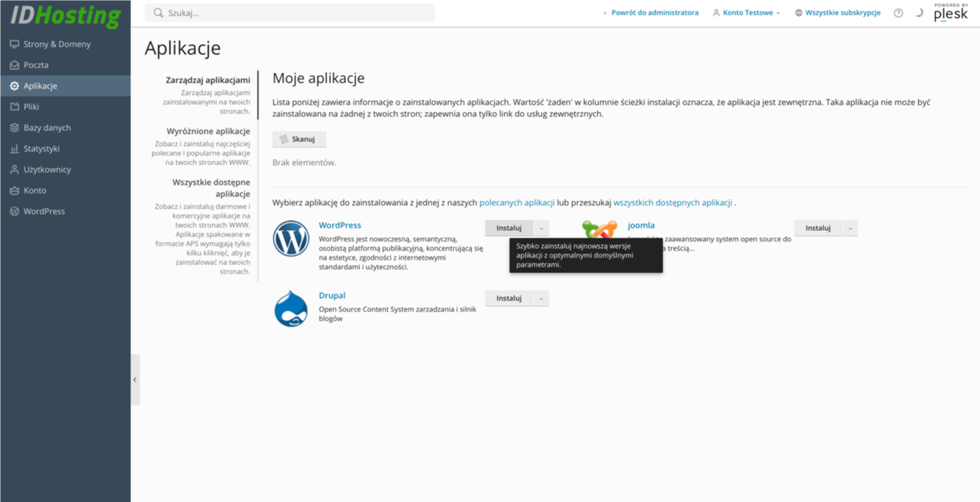Install Drupal with Instaluj button
980x502 pixels.
pos(509,298)
